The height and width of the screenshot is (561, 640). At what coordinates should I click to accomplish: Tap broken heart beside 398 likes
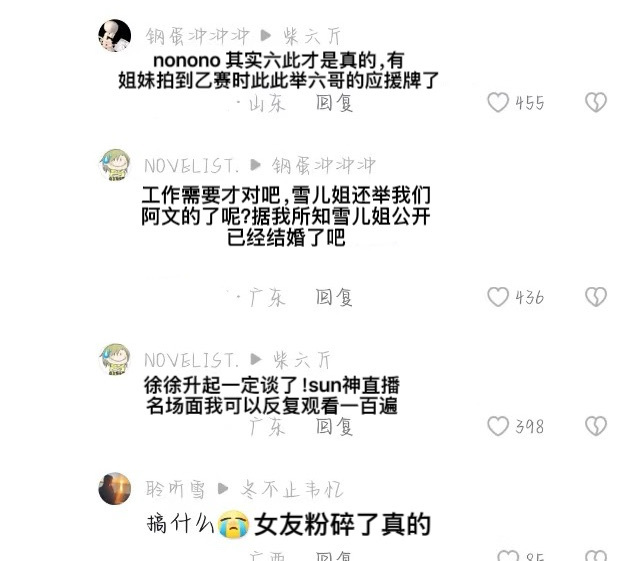[x=596, y=426]
